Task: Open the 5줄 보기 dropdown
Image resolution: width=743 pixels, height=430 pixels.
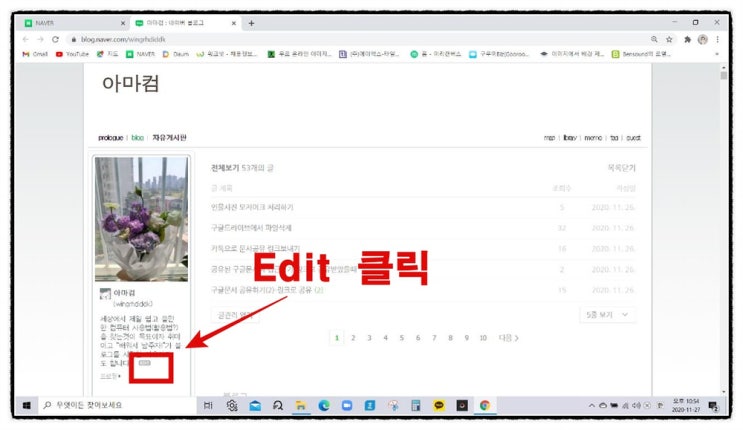Action: coord(607,315)
